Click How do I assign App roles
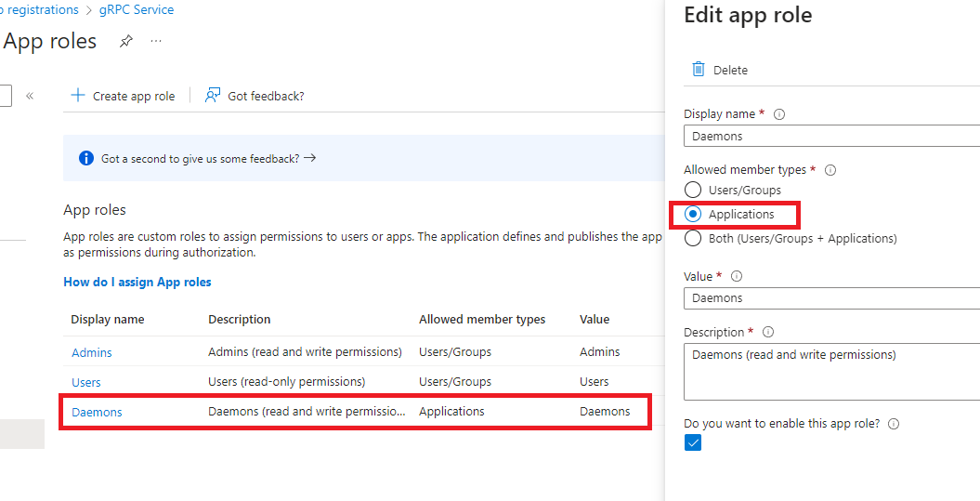The height and width of the screenshot is (501, 980). (x=137, y=282)
